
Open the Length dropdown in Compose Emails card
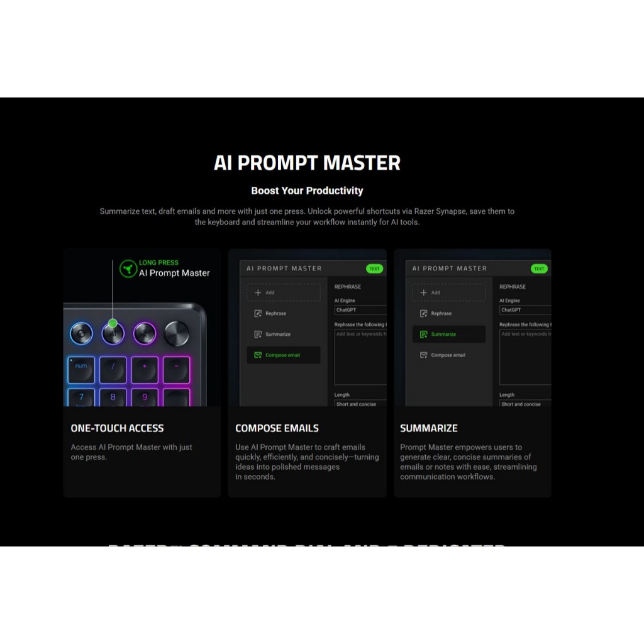(360, 403)
